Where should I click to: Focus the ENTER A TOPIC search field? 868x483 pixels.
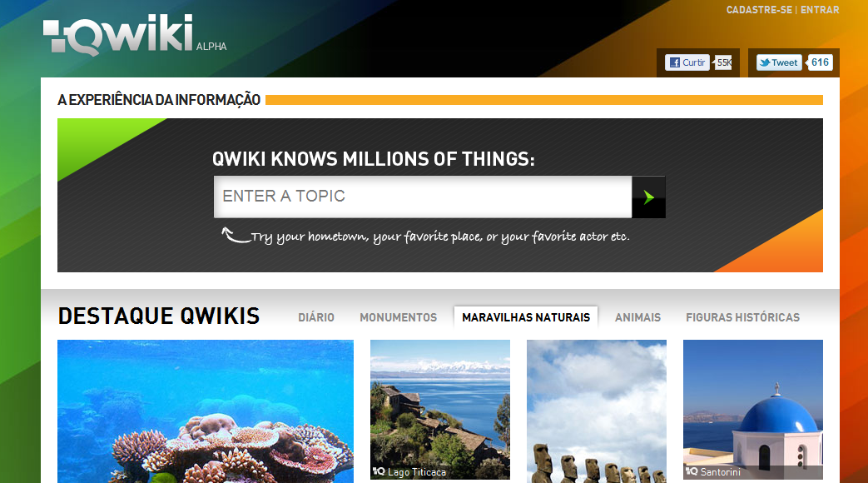tap(423, 197)
